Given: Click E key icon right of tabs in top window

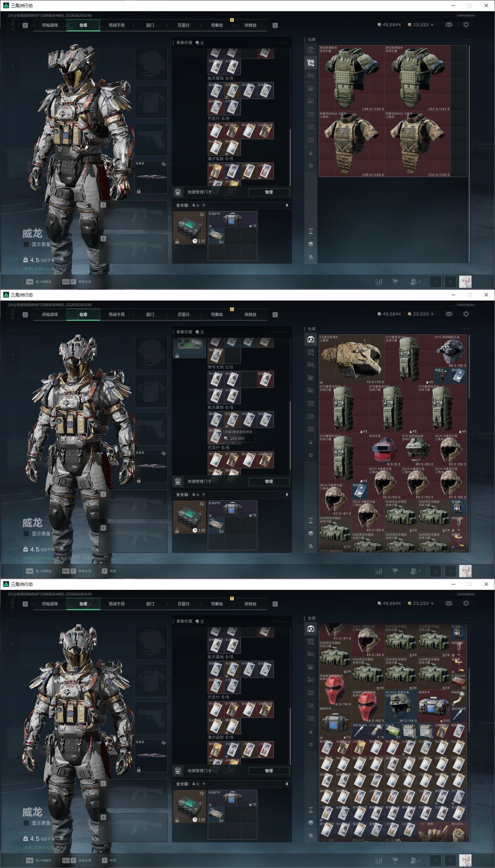Looking at the screenshot, I should (275, 25).
